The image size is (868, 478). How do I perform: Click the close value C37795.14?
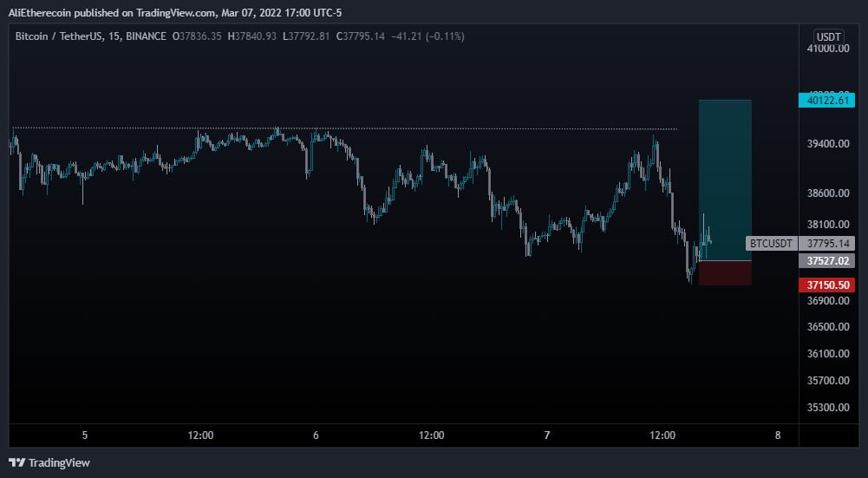click(x=361, y=36)
